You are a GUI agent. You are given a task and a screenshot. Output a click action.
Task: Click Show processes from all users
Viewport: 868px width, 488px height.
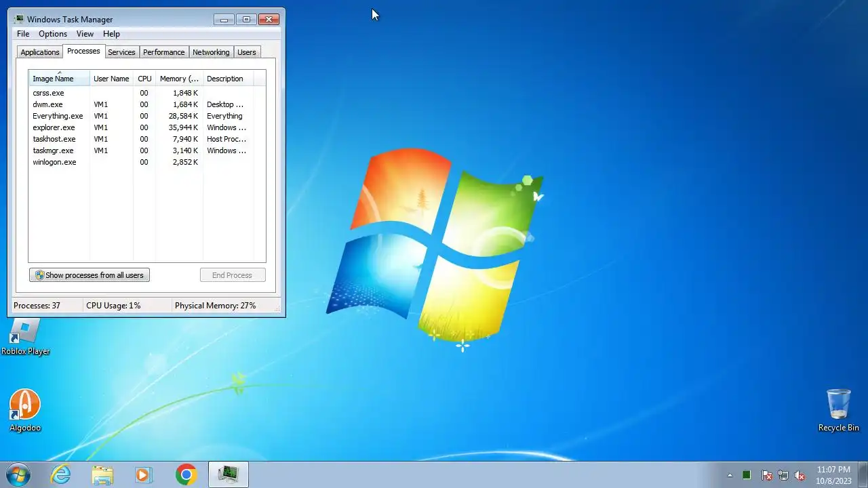pos(90,275)
